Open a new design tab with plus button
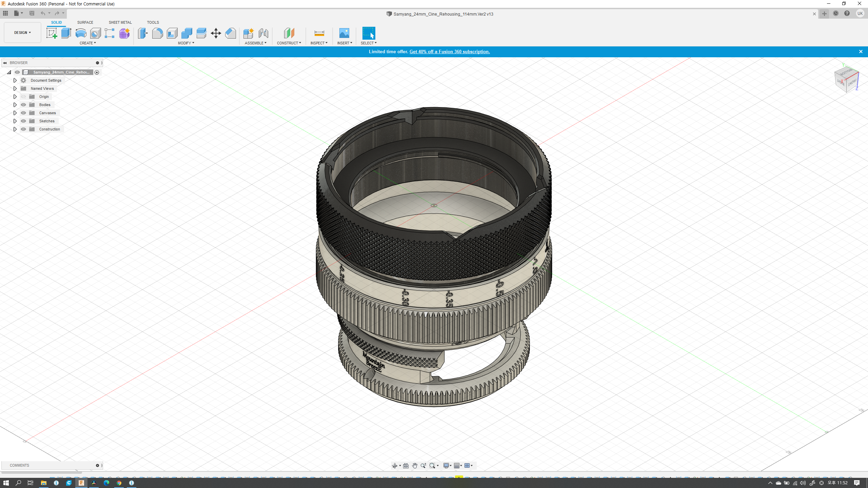 click(x=824, y=14)
